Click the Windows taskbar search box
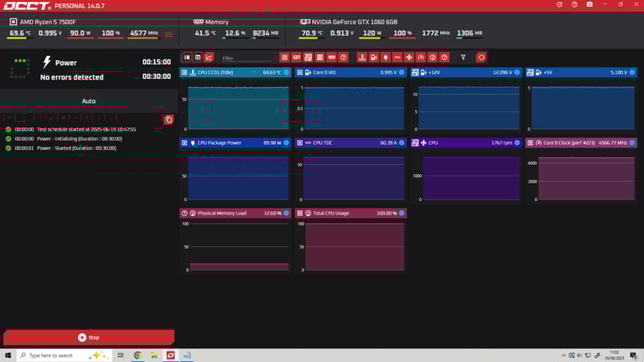The height and width of the screenshot is (362, 644). click(x=65, y=355)
